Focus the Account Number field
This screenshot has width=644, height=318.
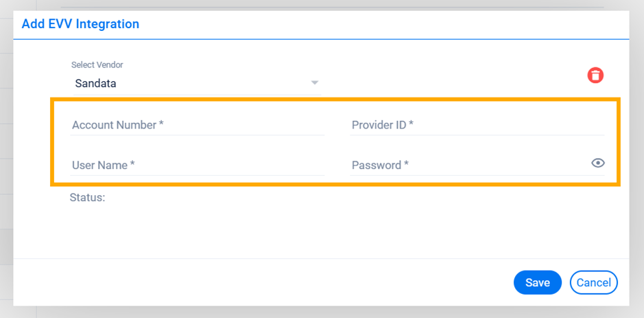(x=198, y=125)
